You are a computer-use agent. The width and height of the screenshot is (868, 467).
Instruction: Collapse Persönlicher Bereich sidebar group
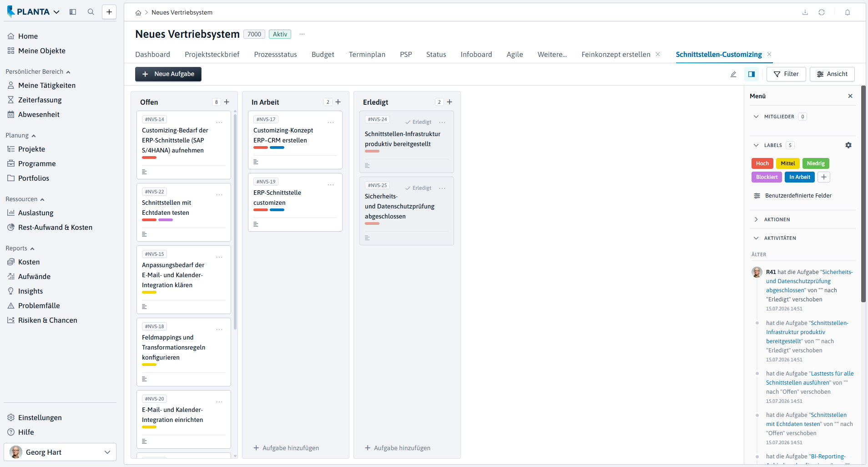(x=38, y=71)
